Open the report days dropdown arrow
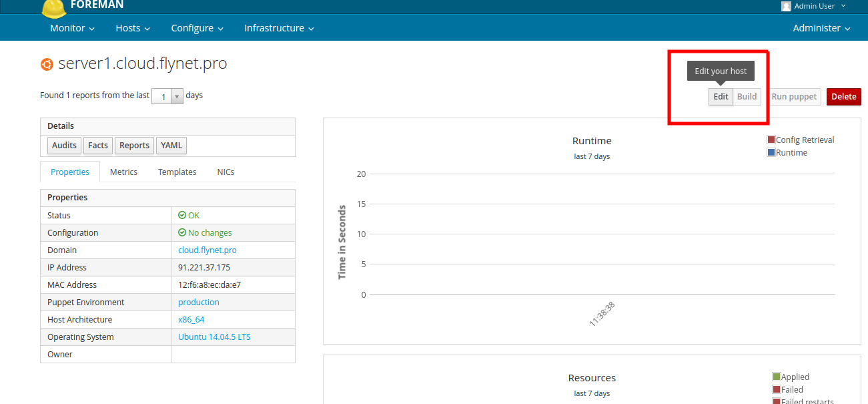868x404 pixels. click(177, 96)
